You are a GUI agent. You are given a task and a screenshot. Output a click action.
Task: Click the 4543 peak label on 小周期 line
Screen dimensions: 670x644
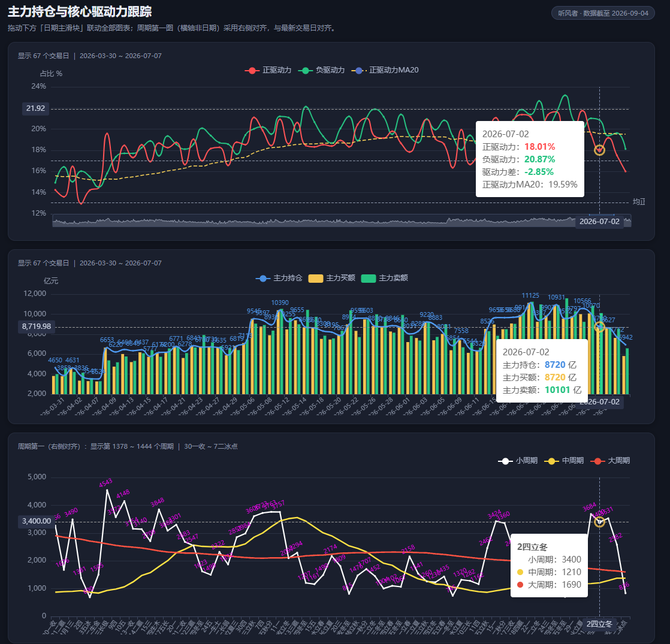click(105, 483)
